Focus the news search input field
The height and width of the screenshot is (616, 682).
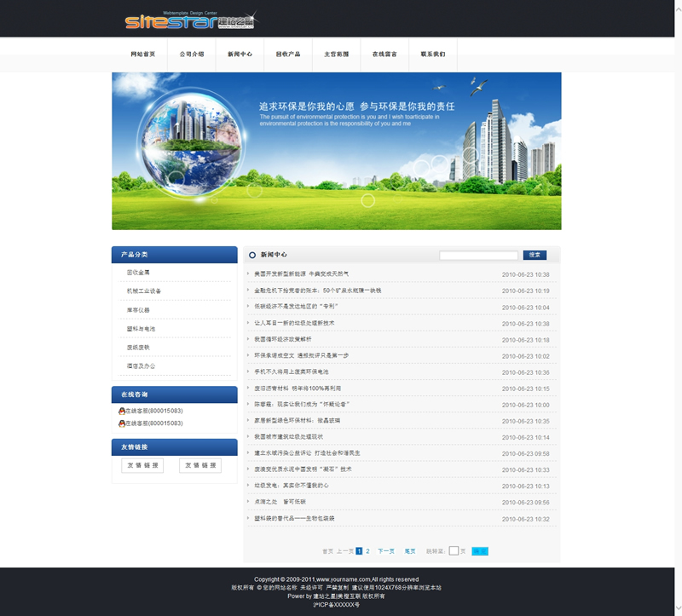[478, 255]
